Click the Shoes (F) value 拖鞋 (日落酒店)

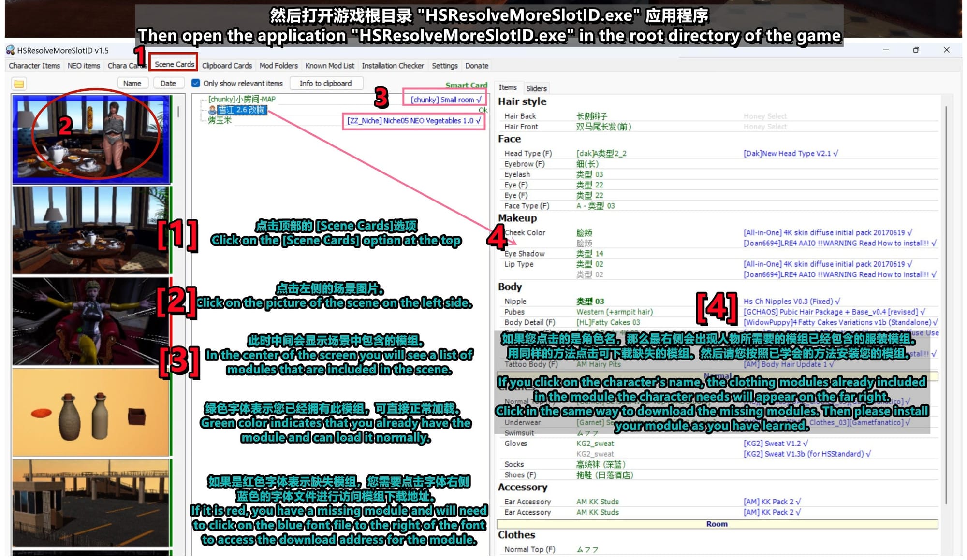(604, 475)
